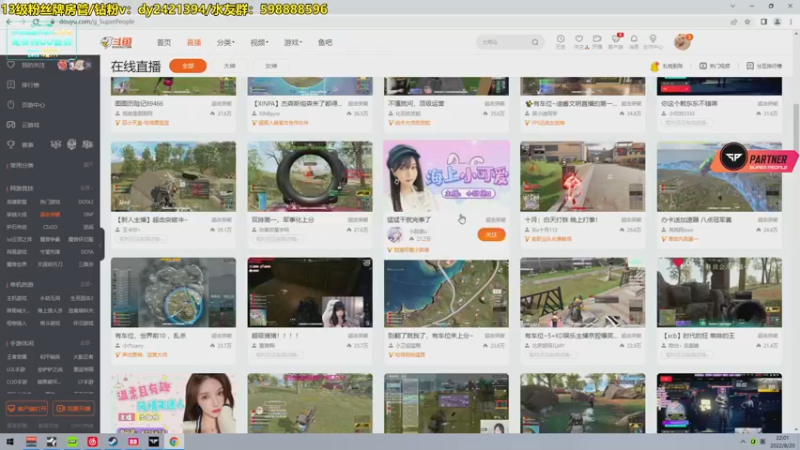Open 页游中心 mouse icon in sidebar

[x=11, y=105]
